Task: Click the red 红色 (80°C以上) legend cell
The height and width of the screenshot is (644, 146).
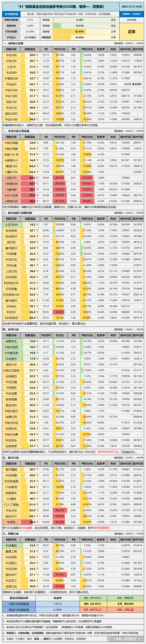Action: point(93,609)
